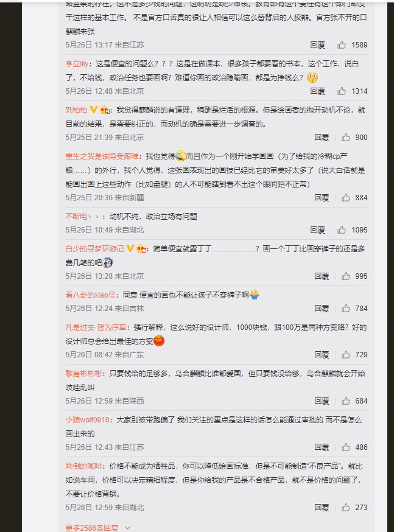Like 跌倒的咖啡's comment with 273 likes
The width and height of the screenshot is (394, 532).
click(345, 507)
